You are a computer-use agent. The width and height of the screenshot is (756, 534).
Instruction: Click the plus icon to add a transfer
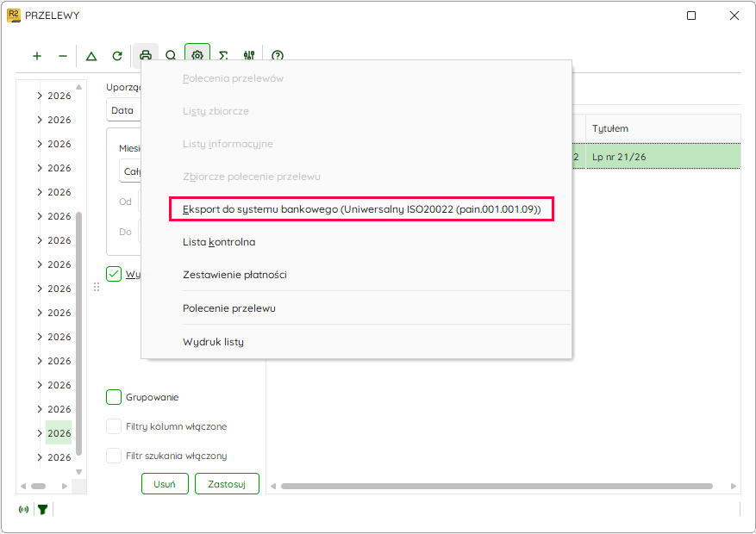click(37, 56)
